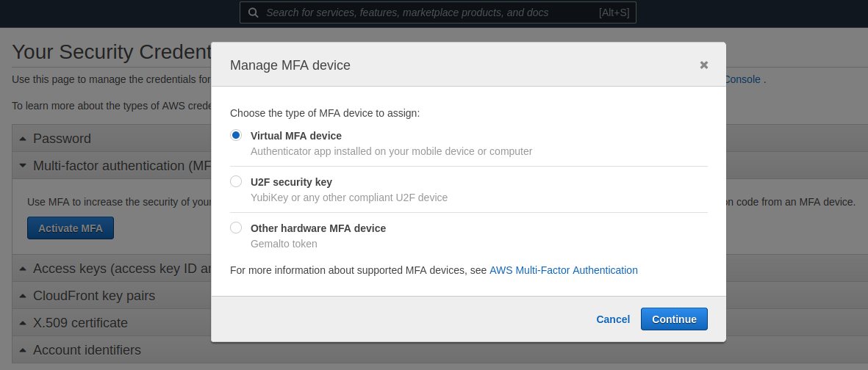Click the search magnifier icon
868x370 pixels.
point(254,12)
